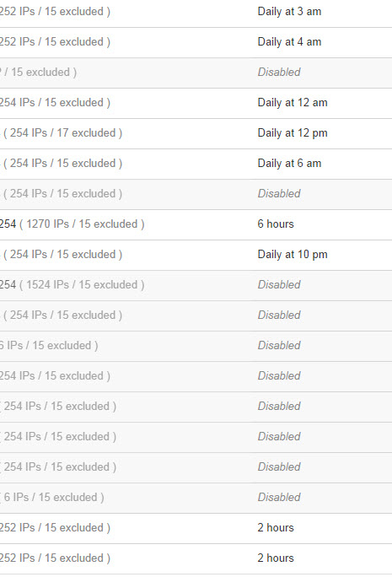Select the Daily at 6 am schedule

289,164
